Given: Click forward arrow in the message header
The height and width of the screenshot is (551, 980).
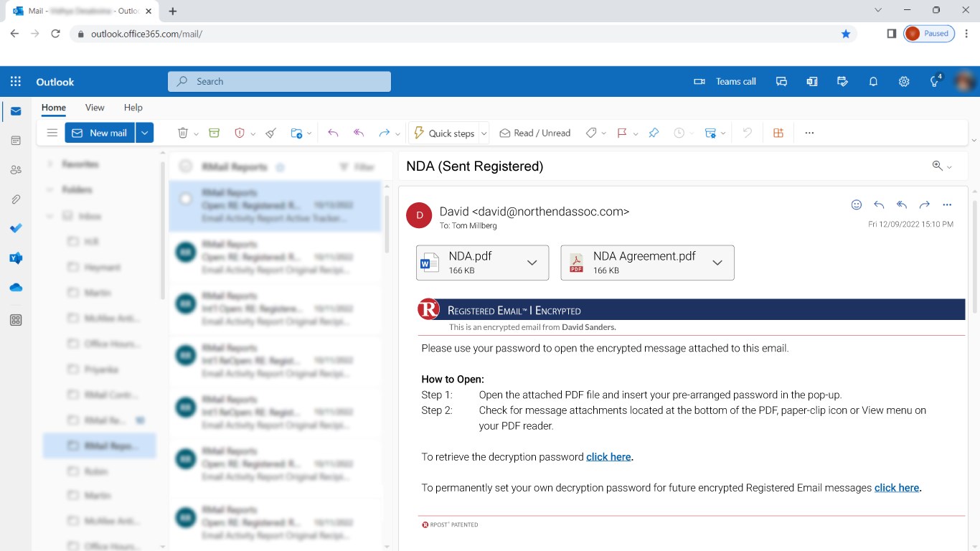Looking at the screenshot, I should pos(924,204).
